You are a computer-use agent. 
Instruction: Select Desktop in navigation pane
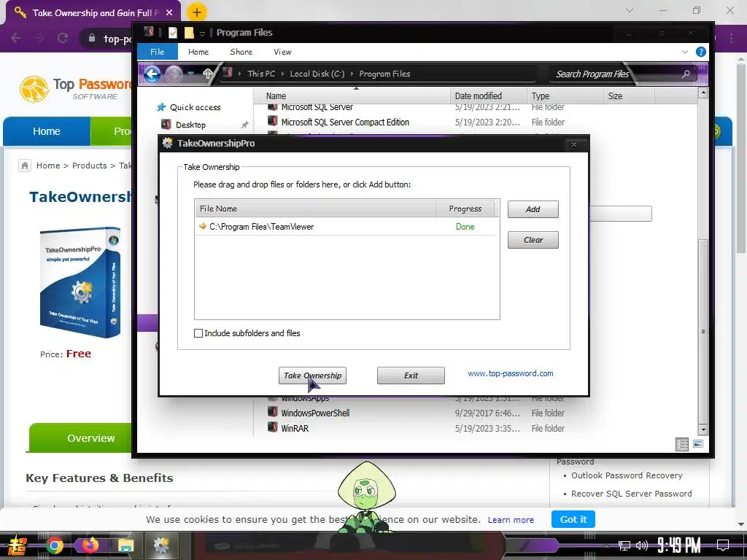tap(190, 125)
